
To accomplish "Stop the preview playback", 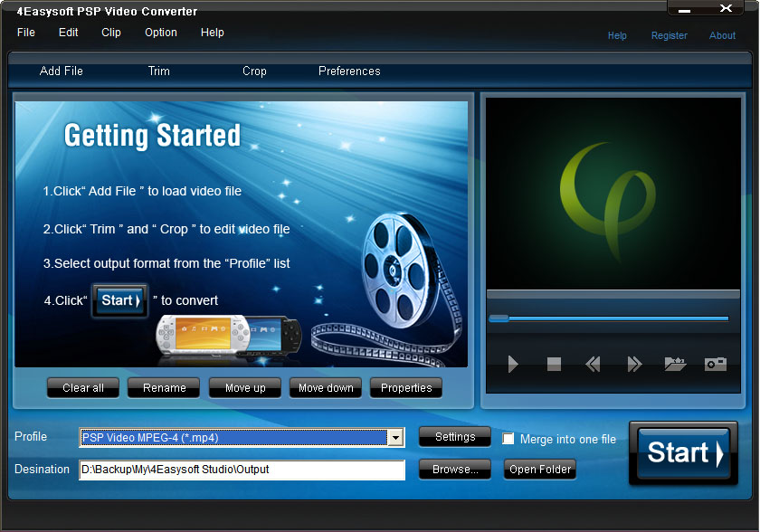I will [x=554, y=364].
